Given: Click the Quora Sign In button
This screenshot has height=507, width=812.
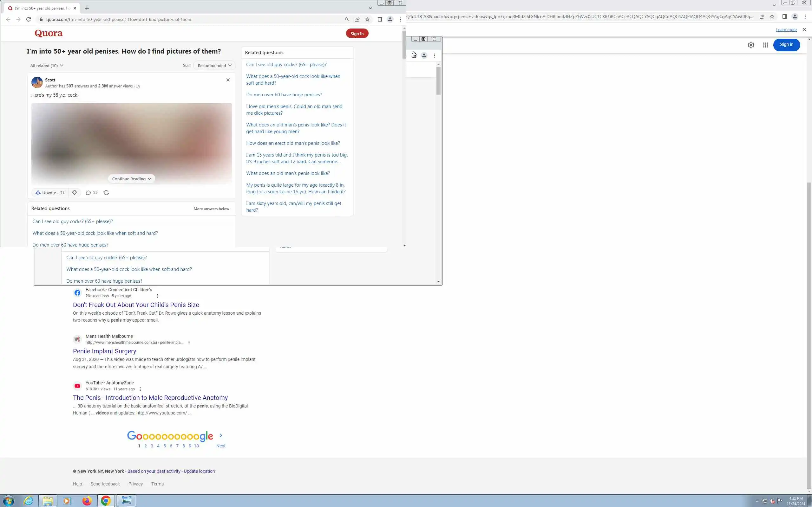Looking at the screenshot, I should tap(357, 34).
